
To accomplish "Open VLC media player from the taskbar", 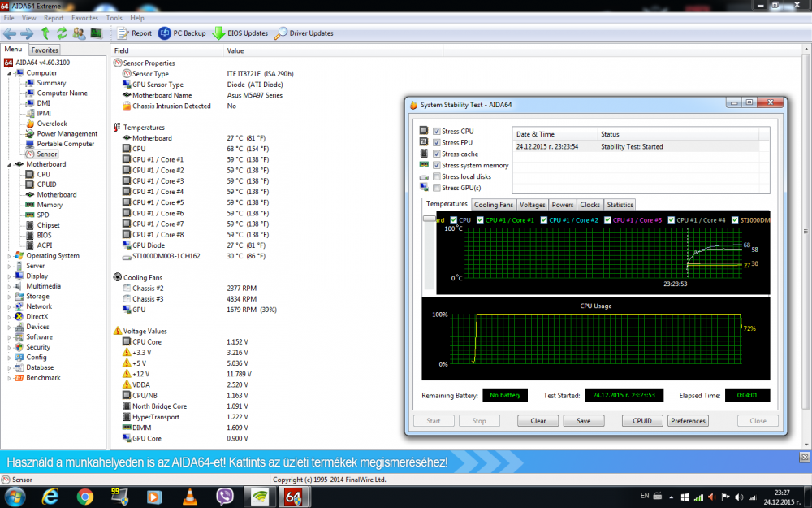I will pyautogui.click(x=190, y=497).
